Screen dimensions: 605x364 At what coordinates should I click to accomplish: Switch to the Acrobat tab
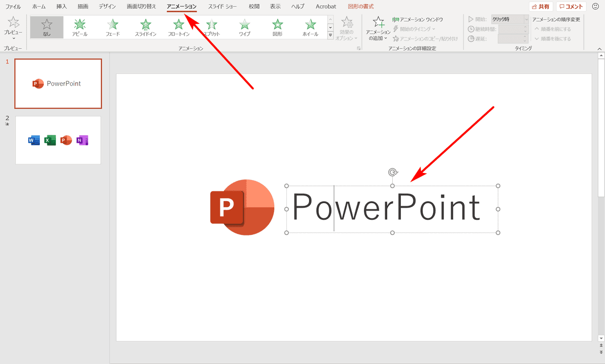(x=326, y=7)
